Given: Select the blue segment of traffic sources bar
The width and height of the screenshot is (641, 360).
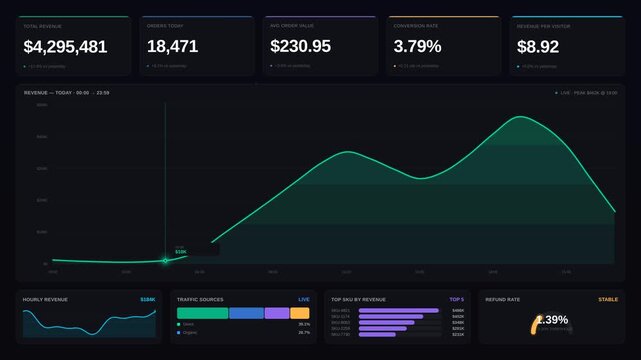Looking at the screenshot, I should [247, 313].
